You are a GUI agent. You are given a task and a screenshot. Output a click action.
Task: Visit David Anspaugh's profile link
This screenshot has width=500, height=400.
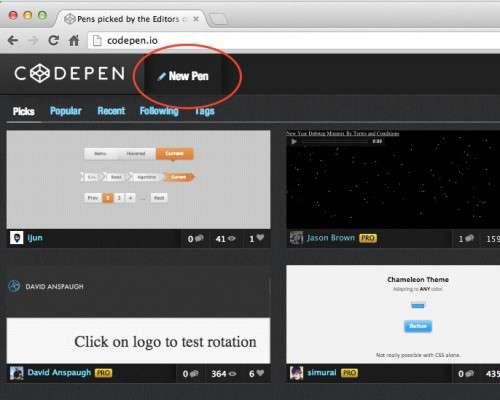coord(59,372)
